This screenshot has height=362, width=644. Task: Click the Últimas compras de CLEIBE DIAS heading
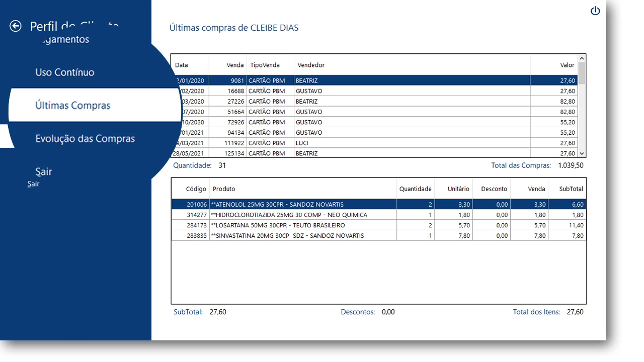[234, 28]
